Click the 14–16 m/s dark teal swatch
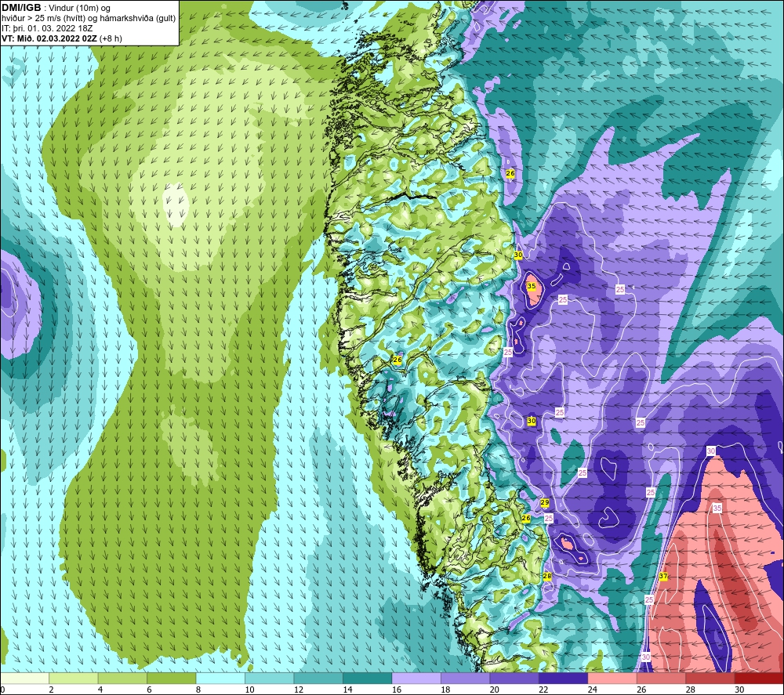The image size is (784, 695). click(368, 678)
